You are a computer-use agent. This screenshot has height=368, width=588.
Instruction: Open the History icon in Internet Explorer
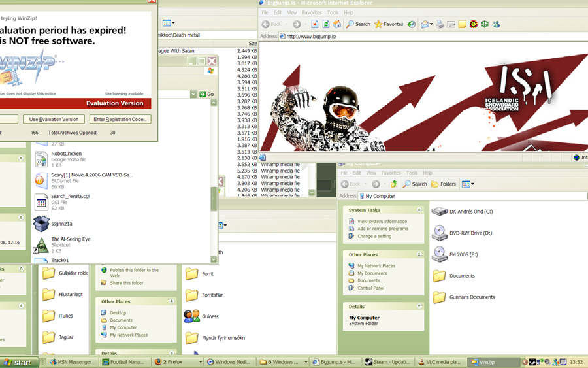(412, 24)
